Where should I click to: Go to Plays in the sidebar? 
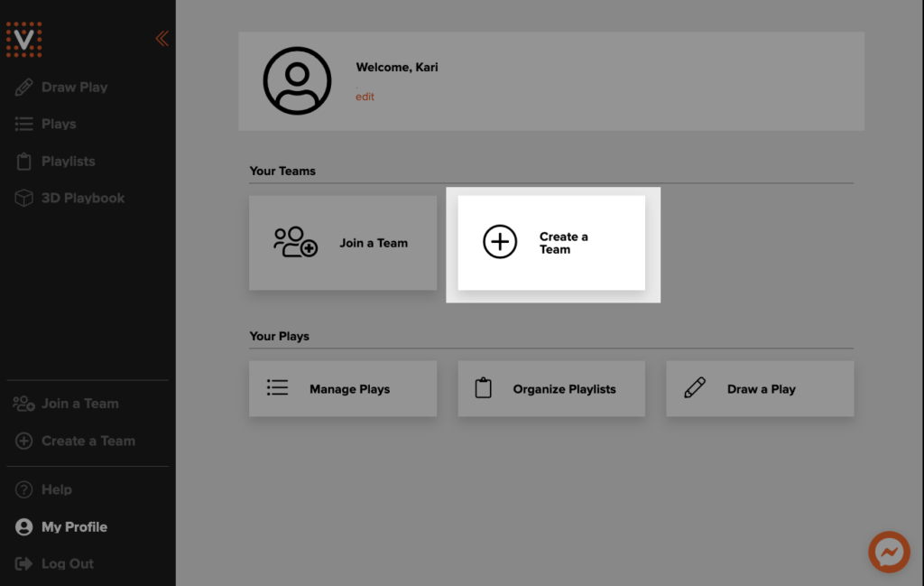click(x=59, y=124)
